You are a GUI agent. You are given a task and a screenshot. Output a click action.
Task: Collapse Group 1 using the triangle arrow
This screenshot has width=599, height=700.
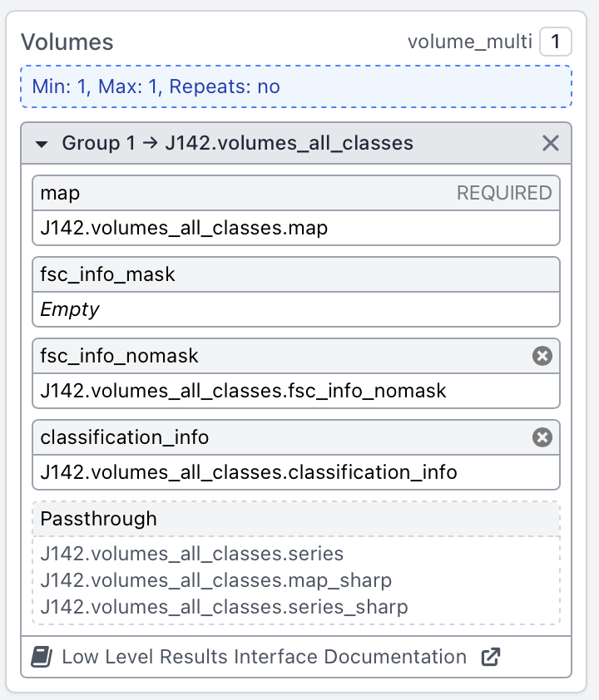click(42, 144)
